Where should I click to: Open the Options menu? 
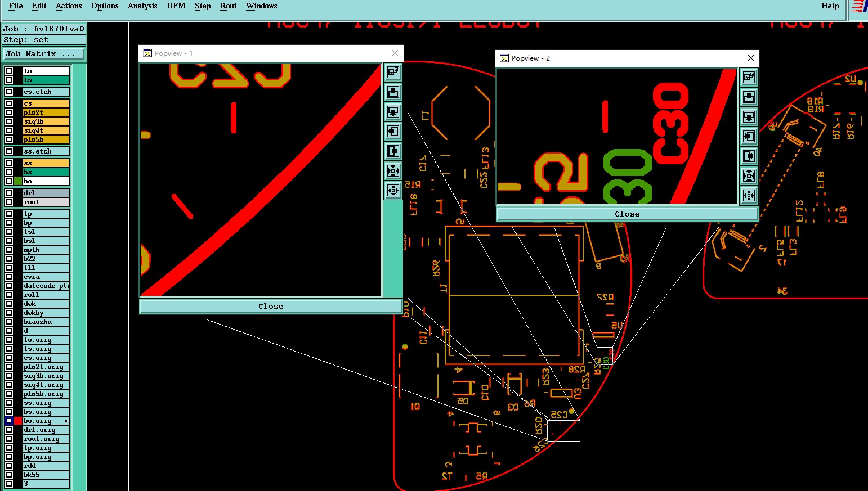105,6
